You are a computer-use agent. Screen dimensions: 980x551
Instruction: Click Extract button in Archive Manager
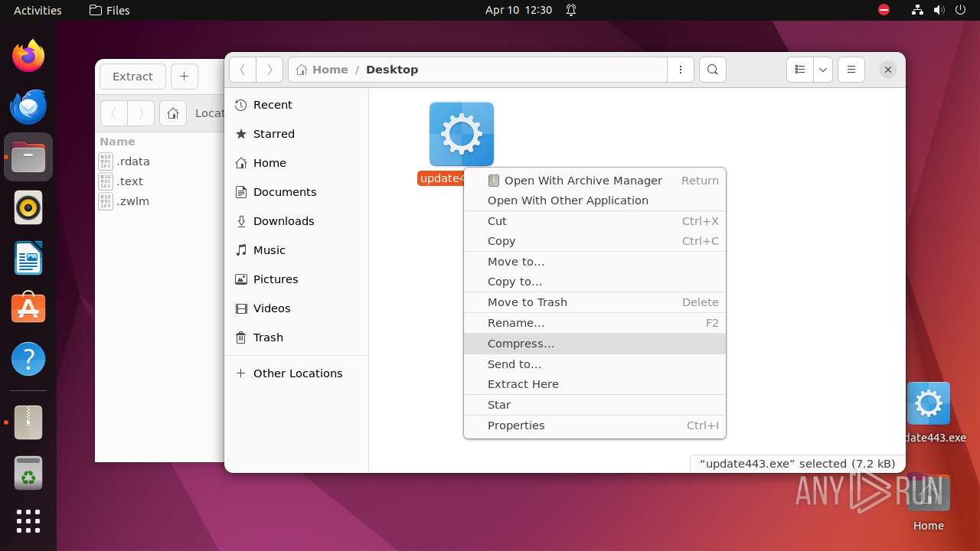coord(132,77)
